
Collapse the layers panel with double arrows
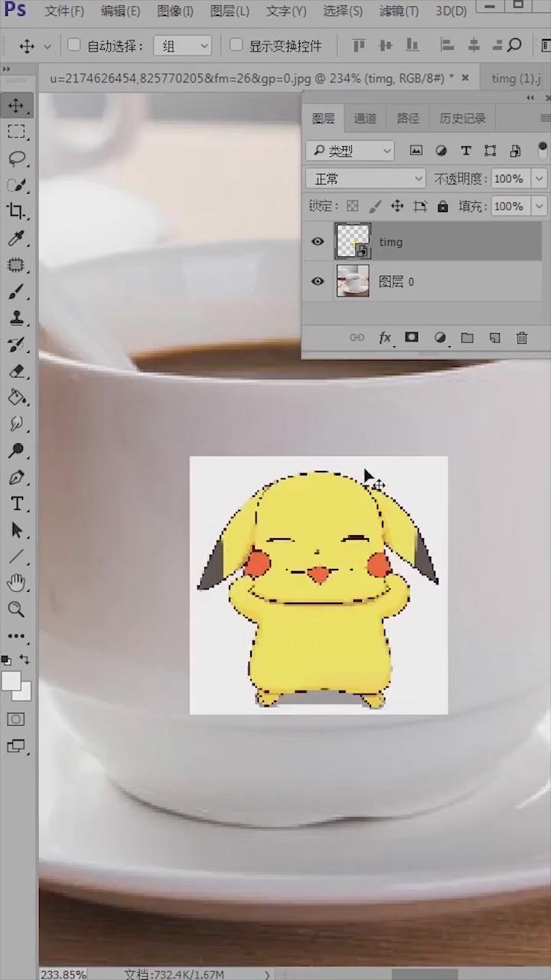(530, 98)
